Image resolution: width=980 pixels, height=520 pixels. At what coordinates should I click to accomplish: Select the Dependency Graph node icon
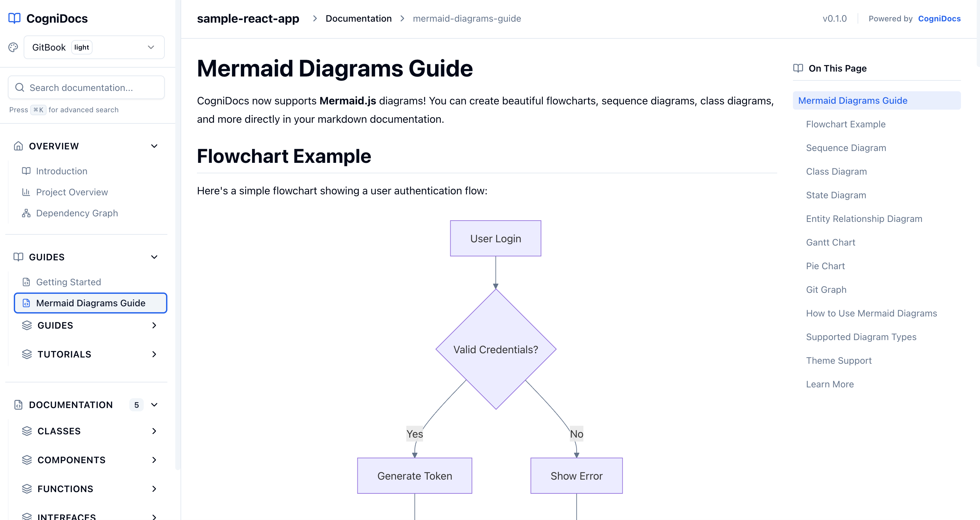26,213
